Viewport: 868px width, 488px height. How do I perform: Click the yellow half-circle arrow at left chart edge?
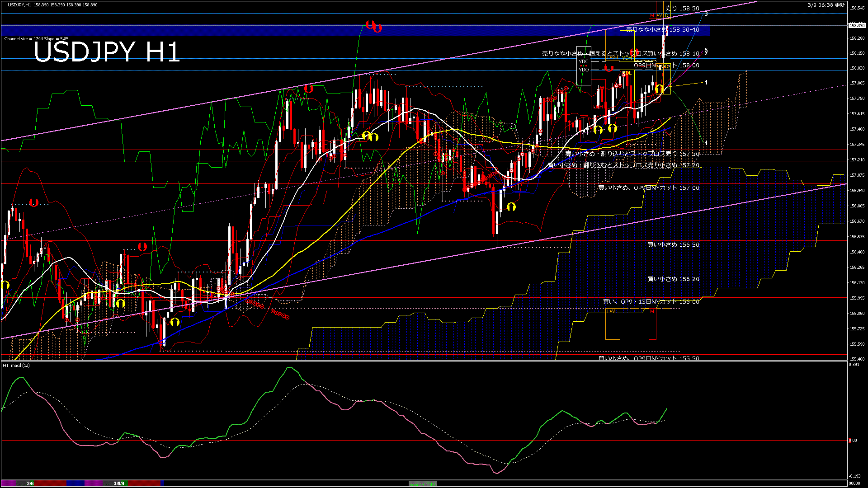pyautogui.click(x=5, y=285)
